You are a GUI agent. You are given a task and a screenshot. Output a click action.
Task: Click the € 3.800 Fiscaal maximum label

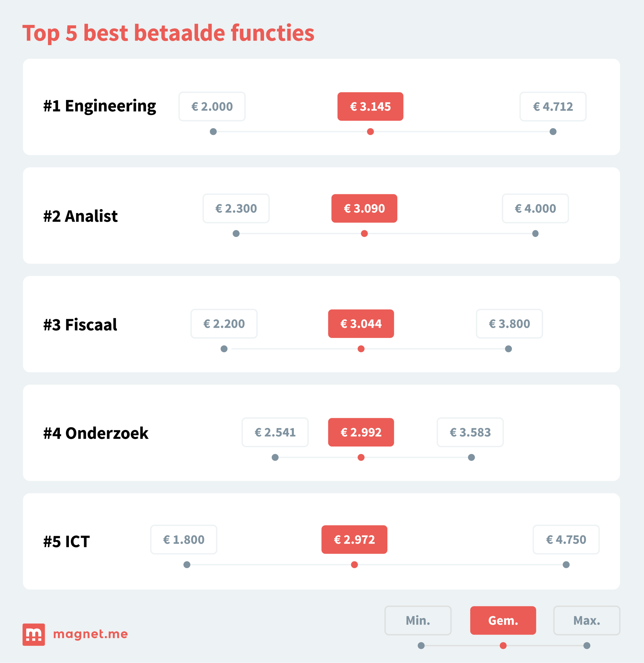(509, 324)
